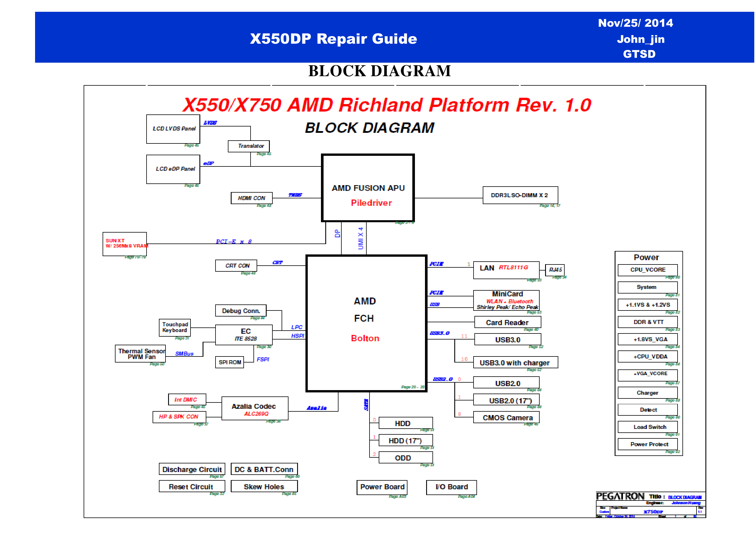Select the DDR3L SO-DIMM X 2 box
The image size is (756, 535).
coord(520,195)
